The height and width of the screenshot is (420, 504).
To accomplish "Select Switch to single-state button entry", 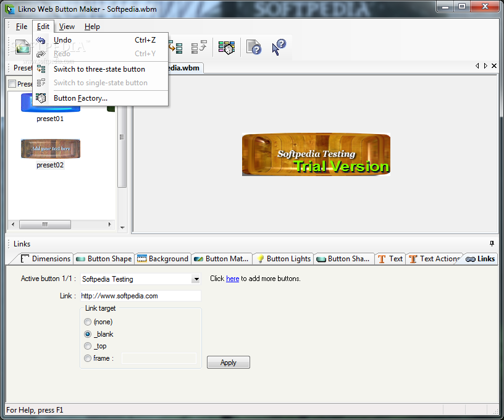I will click(x=100, y=83).
